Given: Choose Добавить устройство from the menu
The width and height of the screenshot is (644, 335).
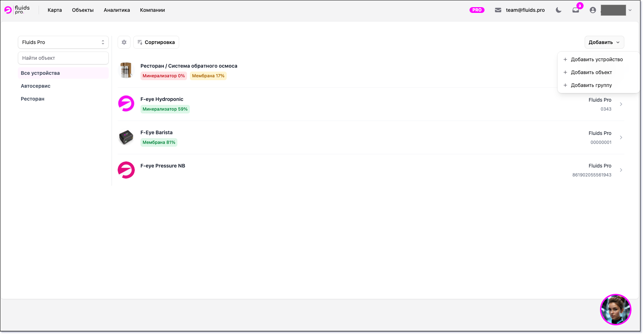Looking at the screenshot, I should pyautogui.click(x=596, y=59).
